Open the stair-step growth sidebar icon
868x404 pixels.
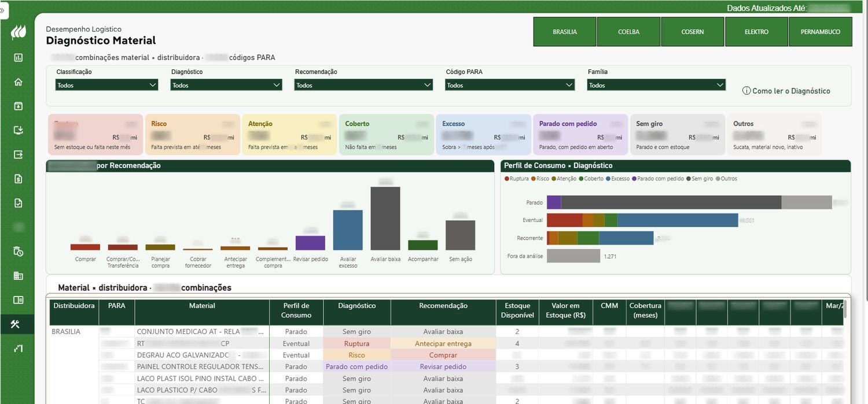pos(18,348)
